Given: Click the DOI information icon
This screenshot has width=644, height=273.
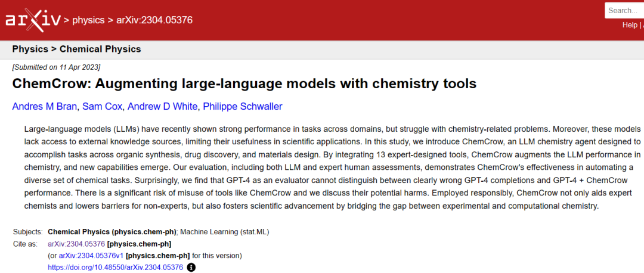Looking at the screenshot, I should pos(191,268).
